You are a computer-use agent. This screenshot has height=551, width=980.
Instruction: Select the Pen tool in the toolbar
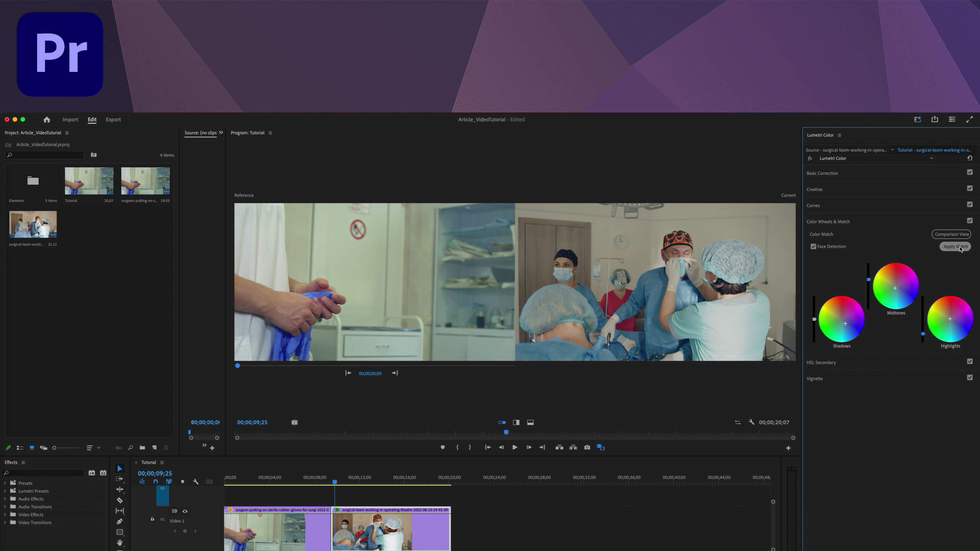click(120, 521)
